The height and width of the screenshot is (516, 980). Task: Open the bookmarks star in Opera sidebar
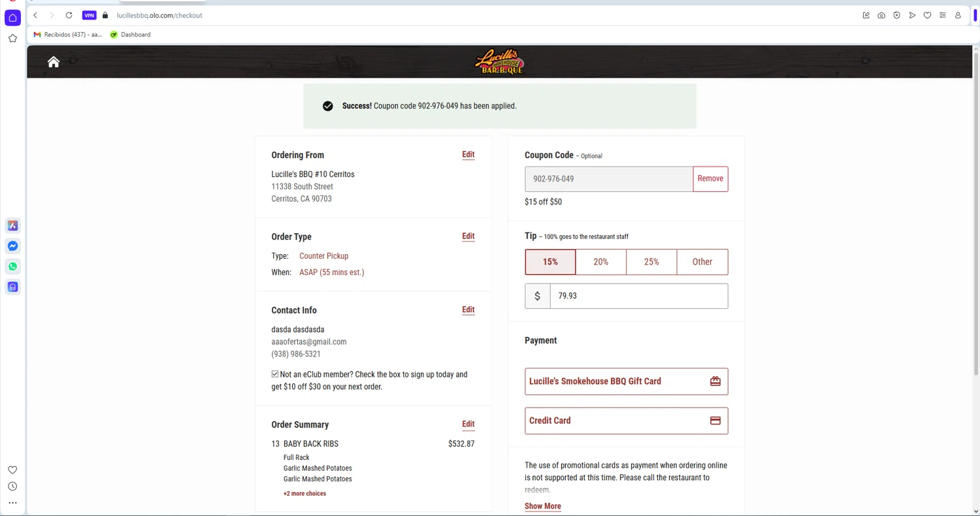click(12, 39)
